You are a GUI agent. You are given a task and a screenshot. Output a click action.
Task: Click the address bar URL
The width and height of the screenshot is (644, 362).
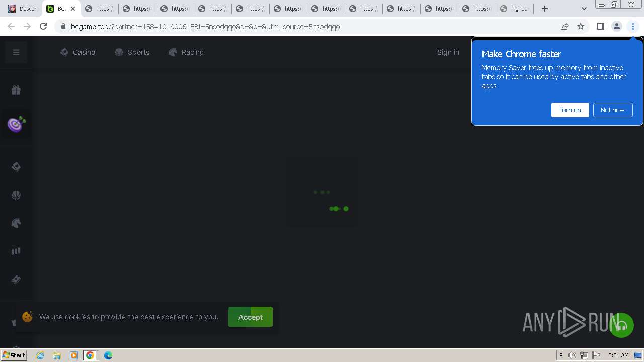[x=205, y=27]
